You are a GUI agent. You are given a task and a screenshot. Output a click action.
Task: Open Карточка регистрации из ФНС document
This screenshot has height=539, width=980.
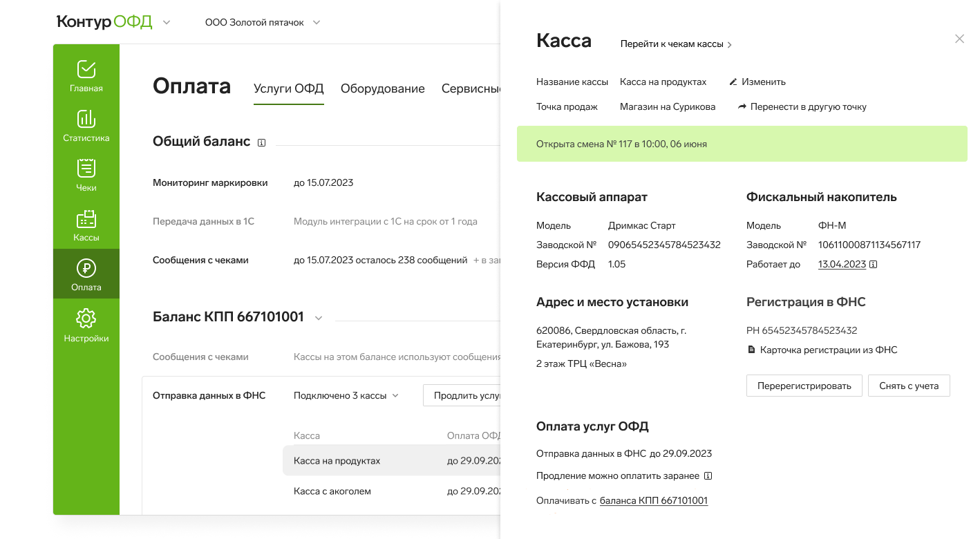[828, 350]
